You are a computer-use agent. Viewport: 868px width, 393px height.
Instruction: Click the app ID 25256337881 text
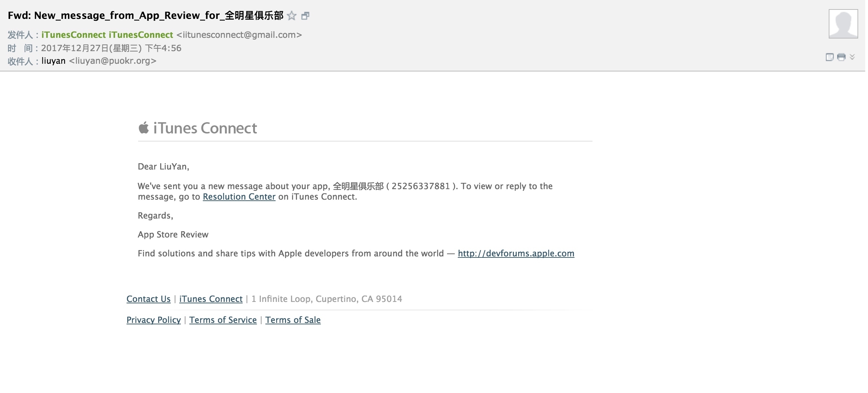421,186
